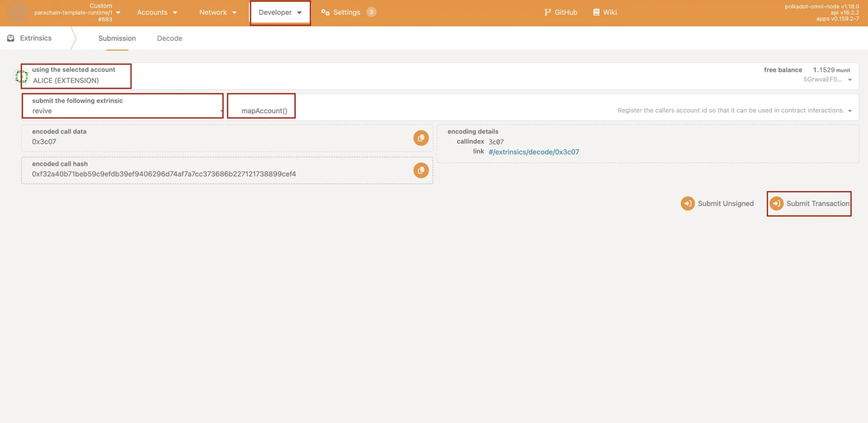
Task: Click the Wiki book icon
Action: [x=596, y=12]
